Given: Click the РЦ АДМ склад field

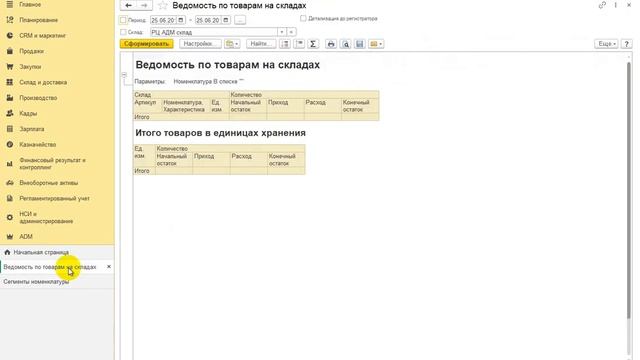Looking at the screenshot, I should click(x=213, y=32).
